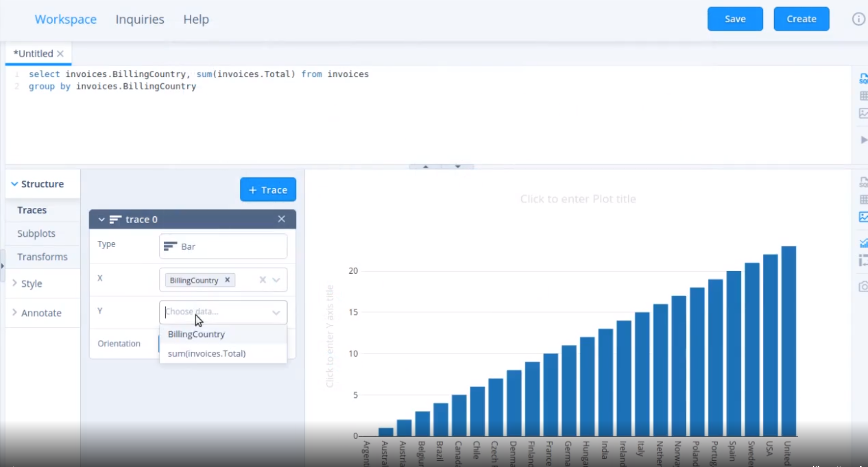Add a new trace with + Trace
The image size is (868, 467).
pyautogui.click(x=268, y=190)
